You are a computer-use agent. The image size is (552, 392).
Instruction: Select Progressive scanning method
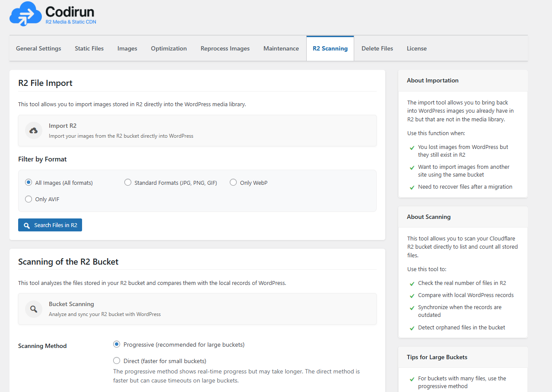point(117,345)
